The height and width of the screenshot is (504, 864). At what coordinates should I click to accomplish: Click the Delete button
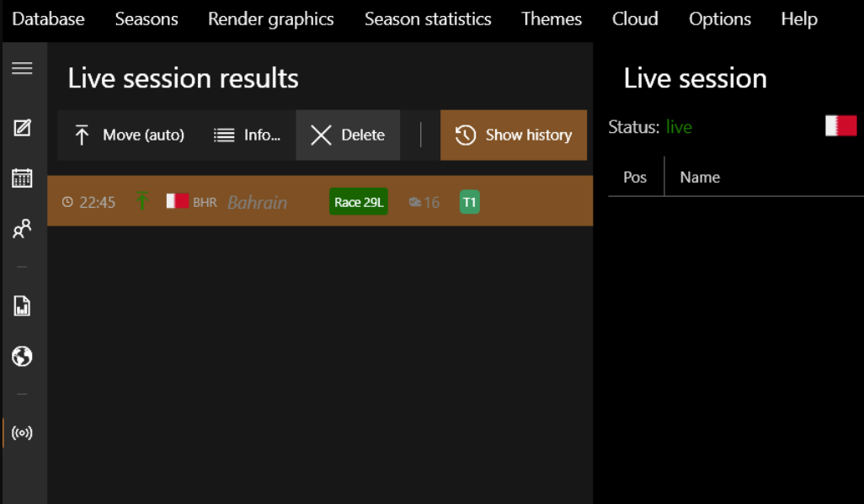[348, 135]
